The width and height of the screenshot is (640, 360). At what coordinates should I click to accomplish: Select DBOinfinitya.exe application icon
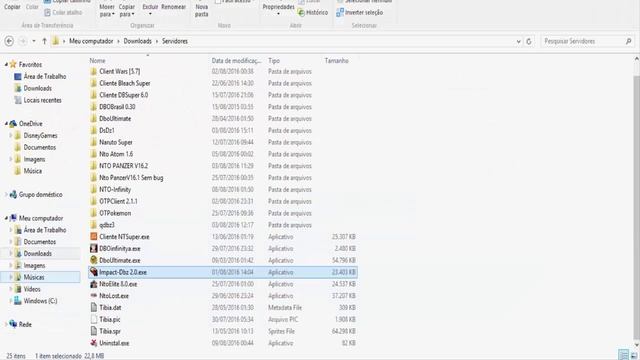point(93,249)
